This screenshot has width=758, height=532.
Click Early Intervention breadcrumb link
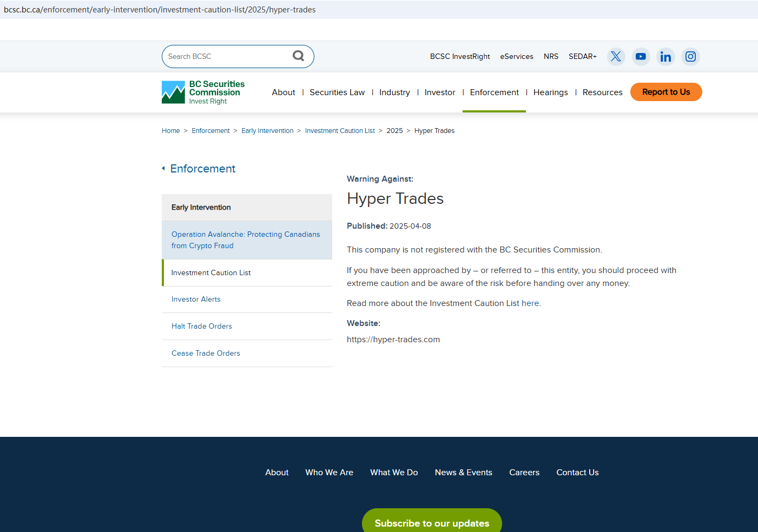pyautogui.click(x=267, y=131)
